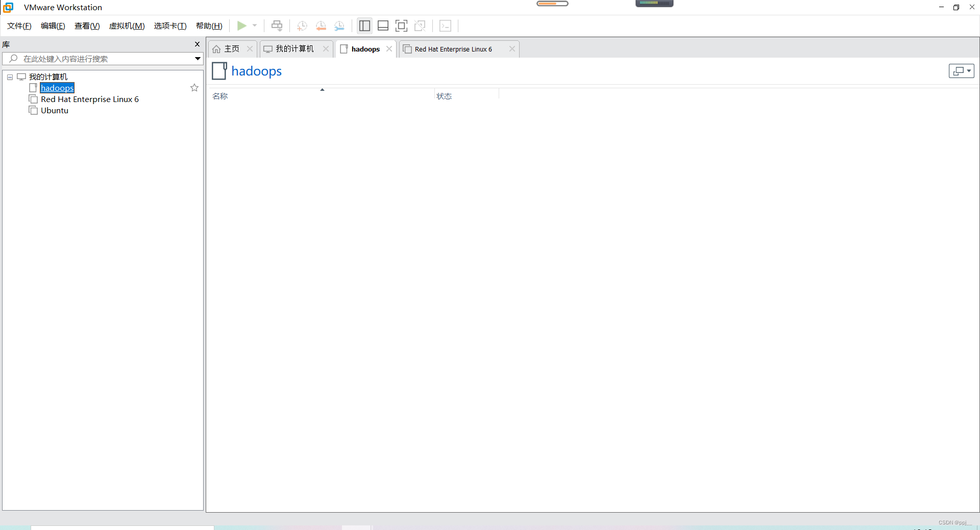The image size is (980, 530).
Task: Select hadoops in the library tree
Action: [x=57, y=88]
